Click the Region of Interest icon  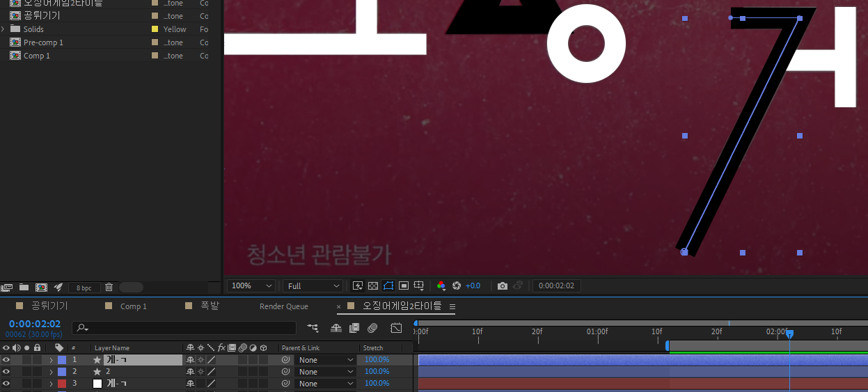click(x=404, y=285)
